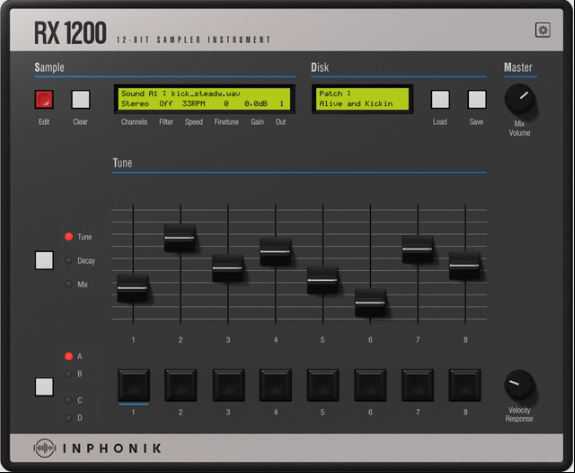This screenshot has height=473, width=575.
Task: Trigger drum pad 5
Action: pyautogui.click(x=323, y=385)
